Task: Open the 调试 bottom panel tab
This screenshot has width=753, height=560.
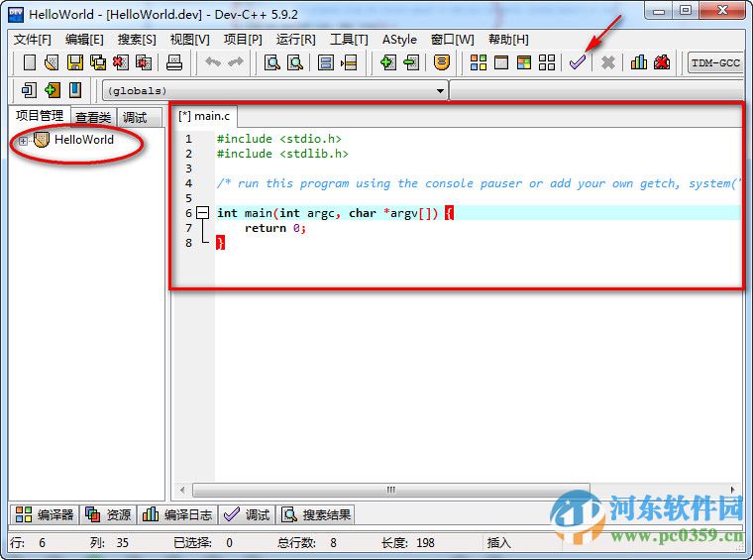Action: (247, 514)
